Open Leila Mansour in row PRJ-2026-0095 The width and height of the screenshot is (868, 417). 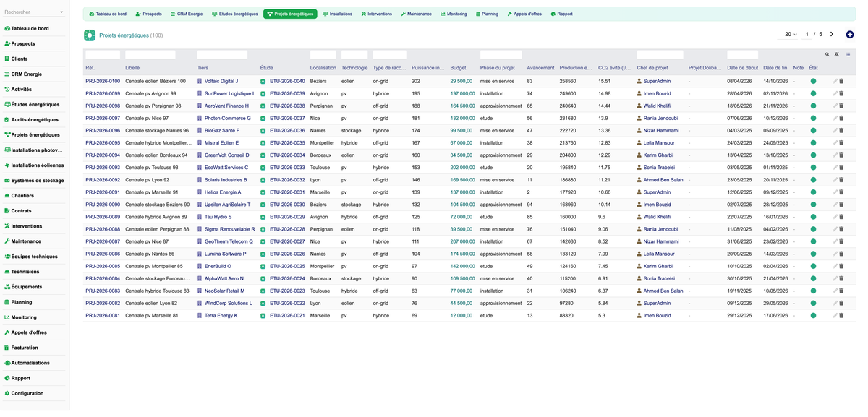coord(659,143)
